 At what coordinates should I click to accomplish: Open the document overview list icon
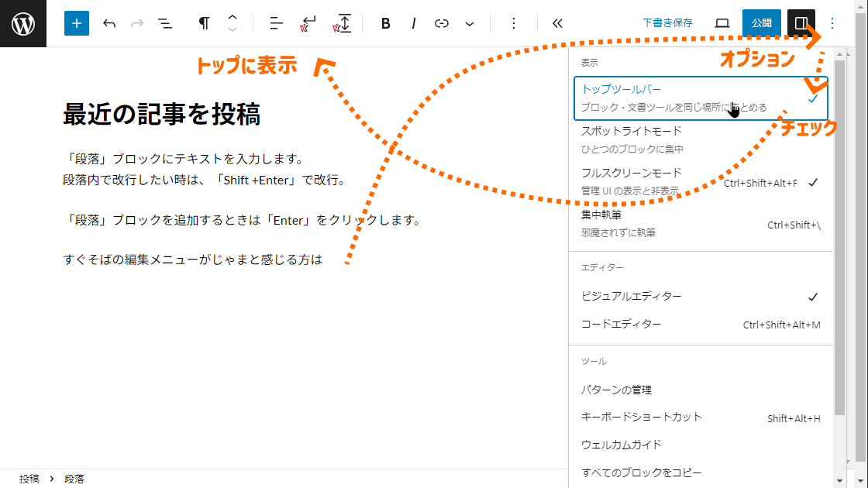coord(165,23)
